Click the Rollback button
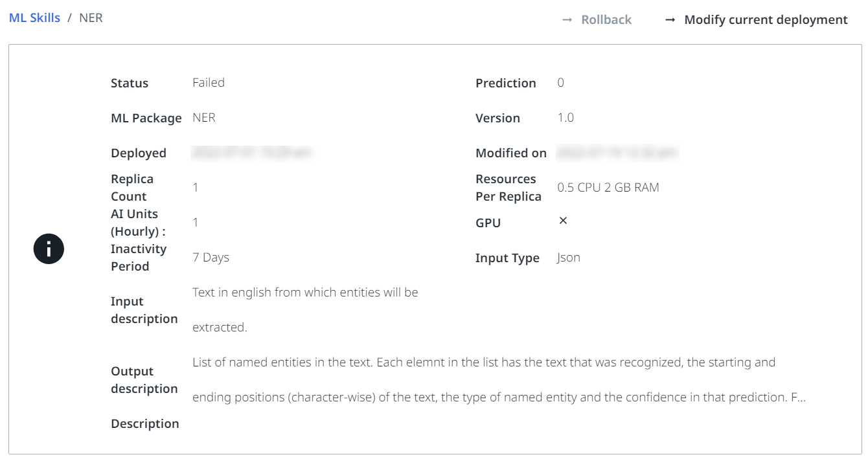Viewport: 868px width, 459px height. (x=606, y=20)
